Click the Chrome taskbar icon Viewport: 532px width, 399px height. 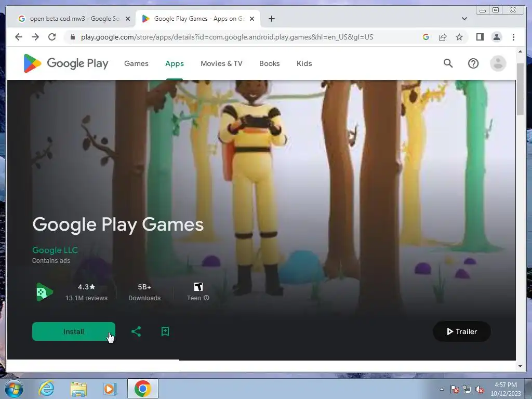pyautogui.click(x=142, y=389)
